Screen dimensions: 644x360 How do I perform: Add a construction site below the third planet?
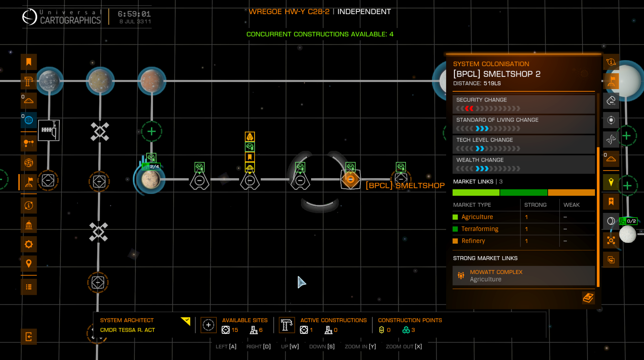click(x=152, y=131)
